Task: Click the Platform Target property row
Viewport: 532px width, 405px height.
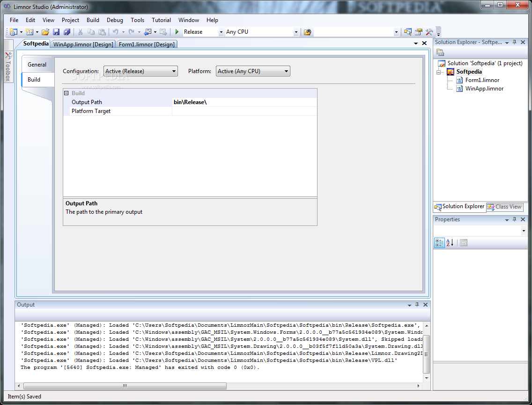Action: click(x=190, y=111)
